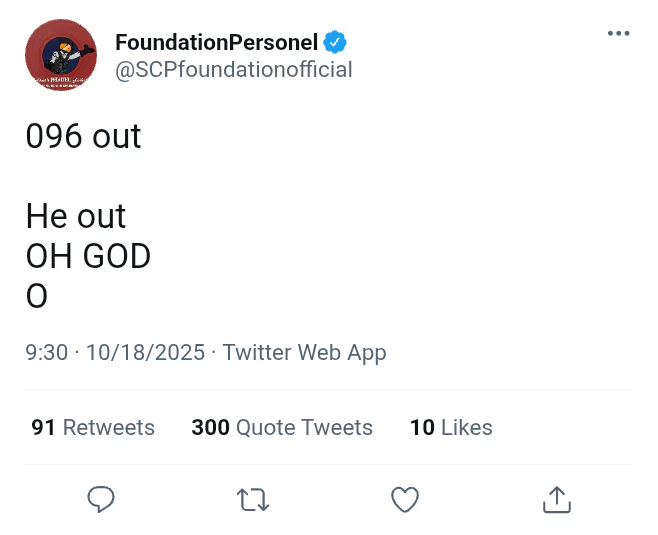Viewport: 658px width, 535px height.
Task: Reply to the 096 out tweet
Action: (101, 499)
